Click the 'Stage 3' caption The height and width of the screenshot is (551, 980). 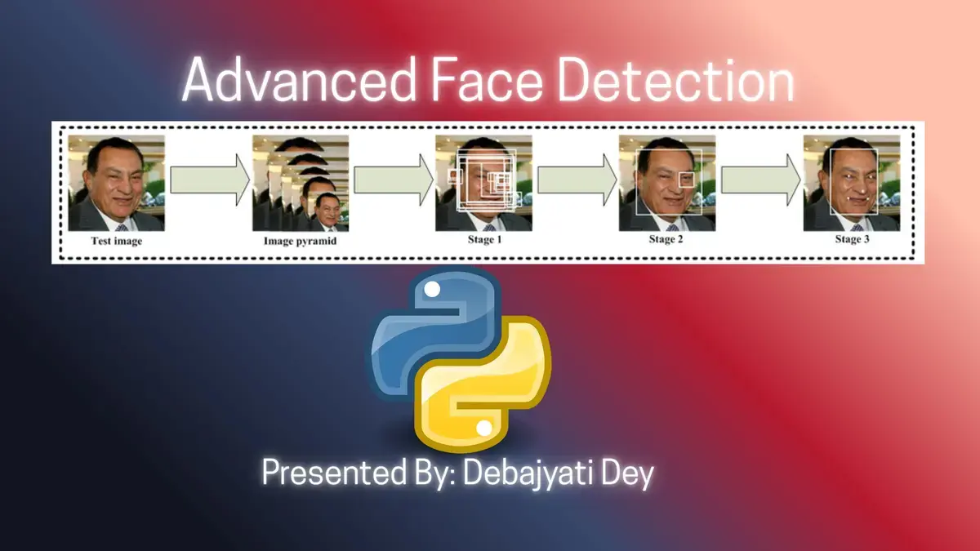pyautogui.click(x=851, y=240)
